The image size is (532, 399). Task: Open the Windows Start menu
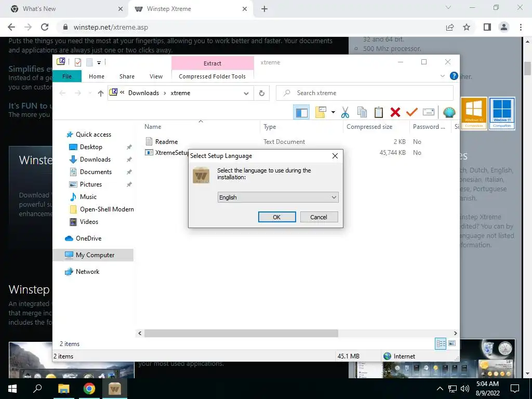click(12, 389)
